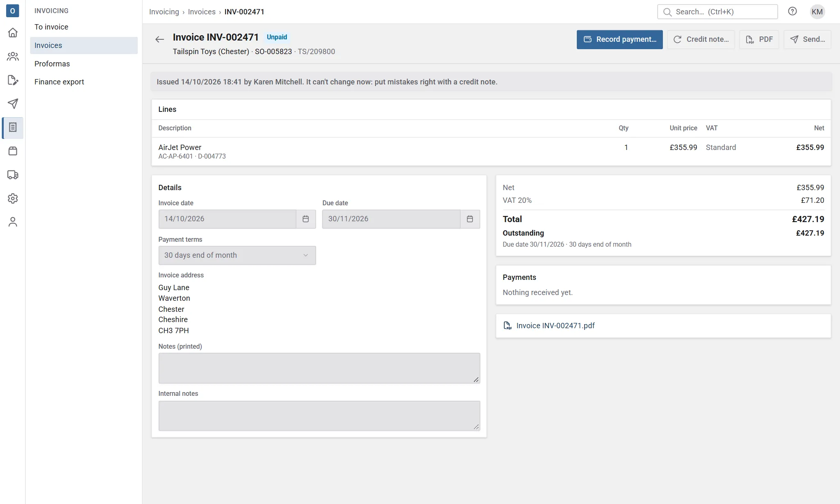
Task: Open the delivery truck icon in sidebar
Action: (13, 175)
